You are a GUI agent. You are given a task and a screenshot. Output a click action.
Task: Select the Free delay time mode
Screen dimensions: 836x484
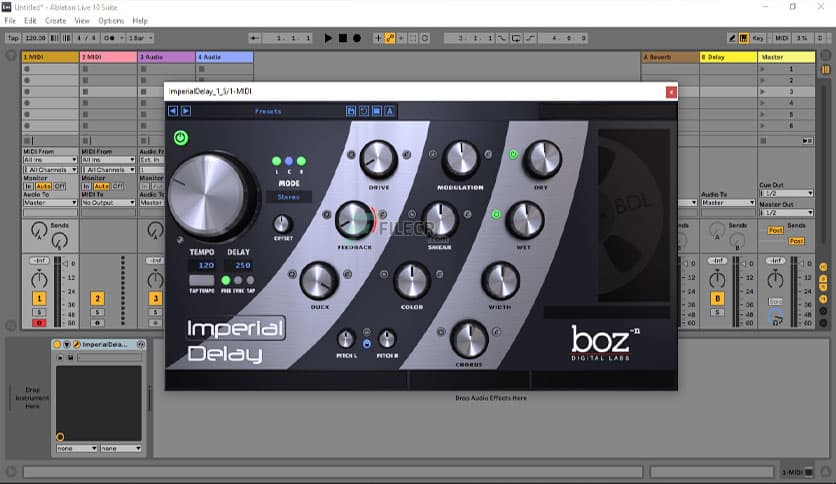click(x=226, y=280)
